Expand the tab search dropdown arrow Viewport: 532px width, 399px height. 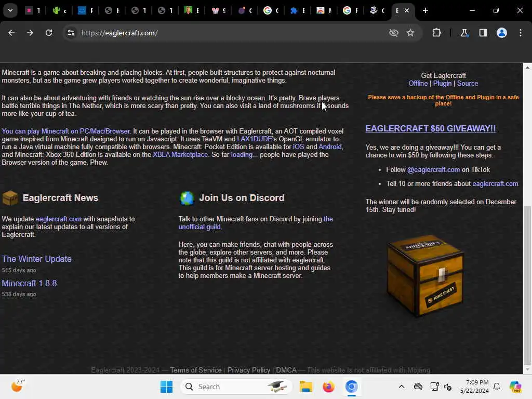[x=10, y=10]
